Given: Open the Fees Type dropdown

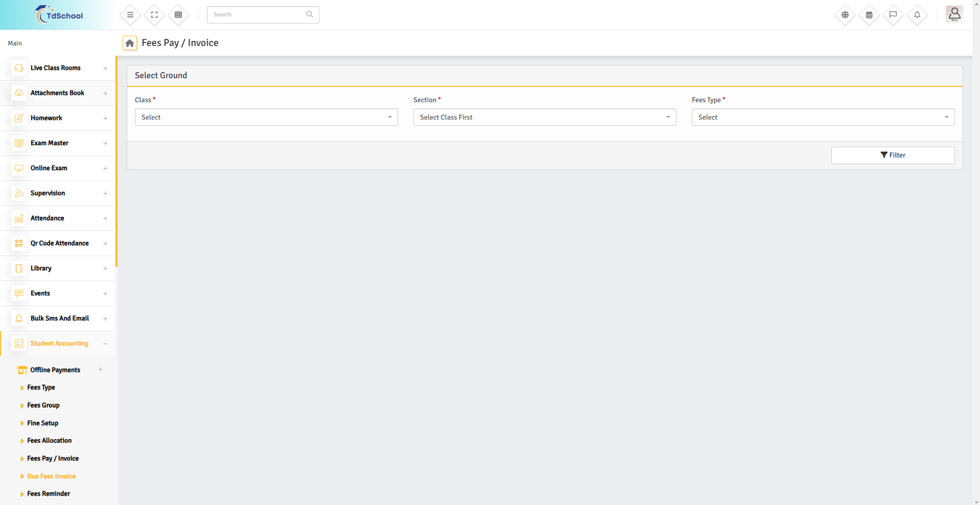Looking at the screenshot, I should pyautogui.click(x=823, y=117).
